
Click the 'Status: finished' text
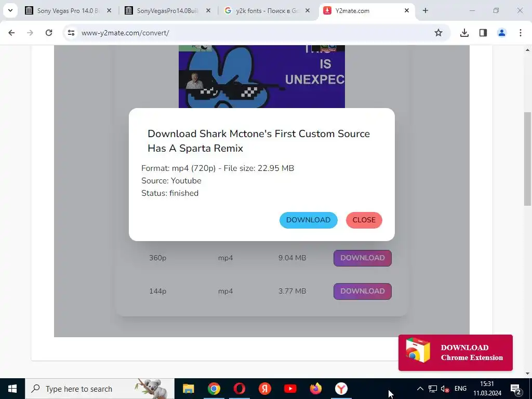170,193
